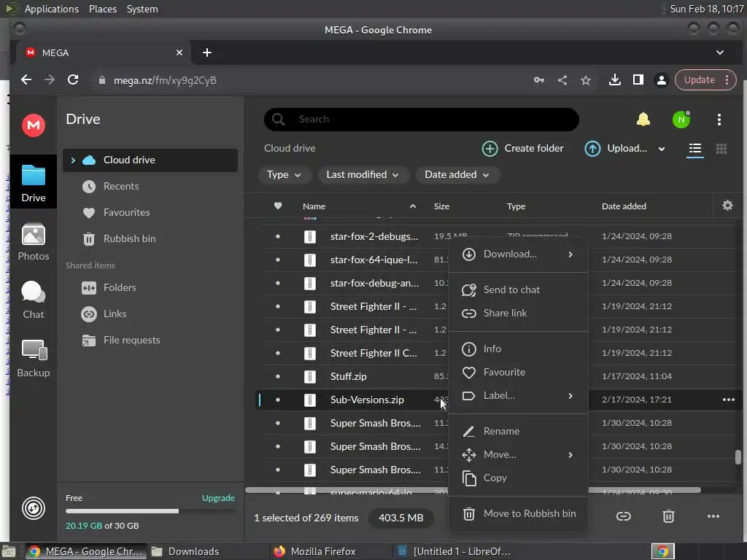Open Chrome profile icon

click(x=661, y=80)
